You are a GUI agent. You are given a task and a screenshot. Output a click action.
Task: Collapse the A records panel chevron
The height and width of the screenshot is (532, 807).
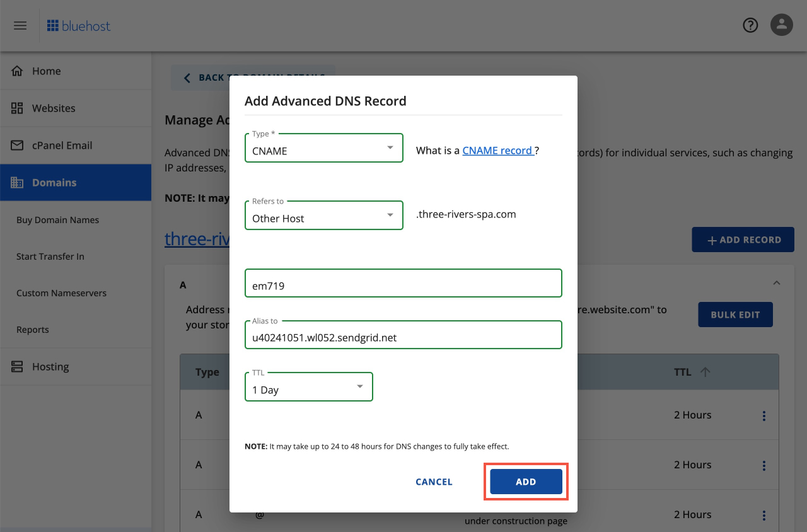[777, 283]
